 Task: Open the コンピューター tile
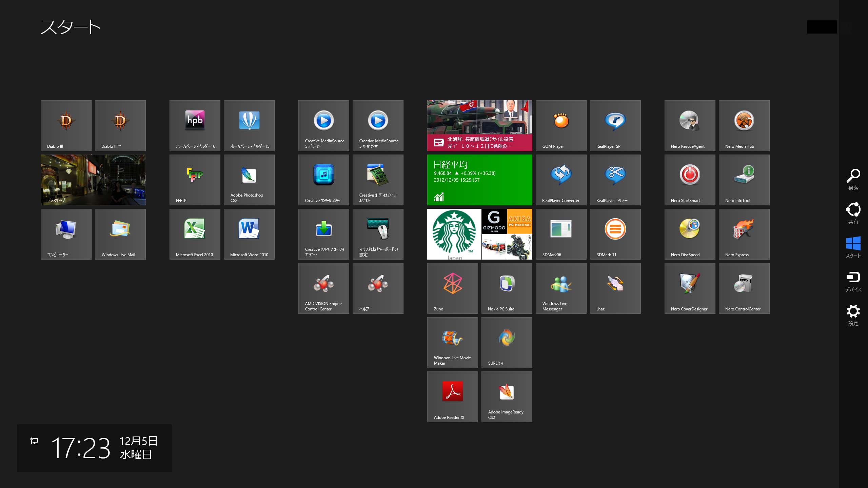(x=66, y=234)
